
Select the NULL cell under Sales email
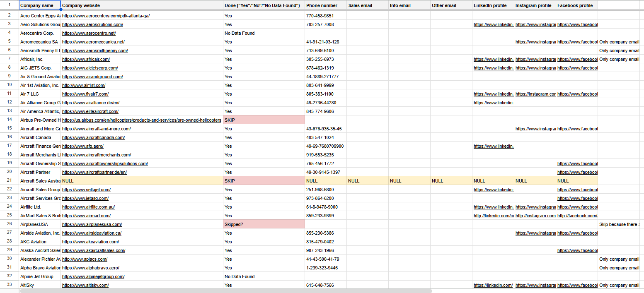click(x=367, y=181)
